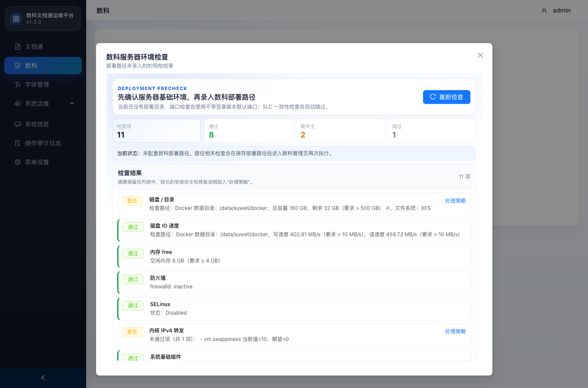
Task: Click the v1.3.0 version label
Action: (34, 22)
